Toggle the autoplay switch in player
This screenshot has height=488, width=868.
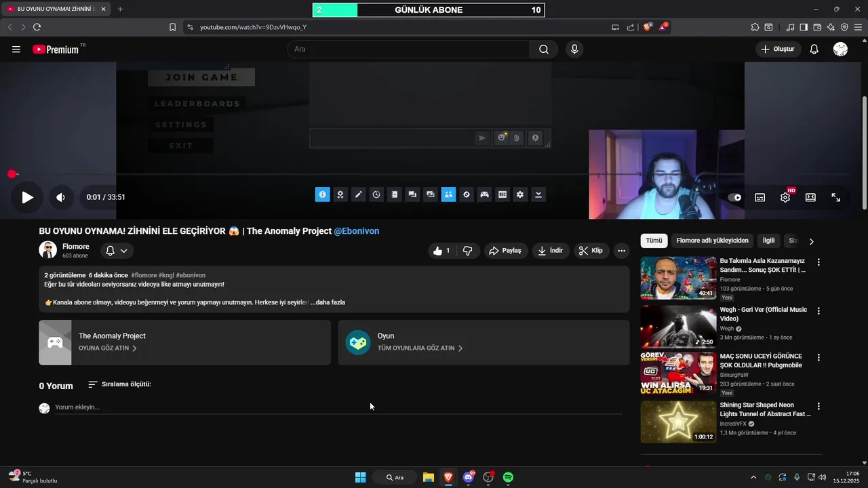click(x=734, y=197)
